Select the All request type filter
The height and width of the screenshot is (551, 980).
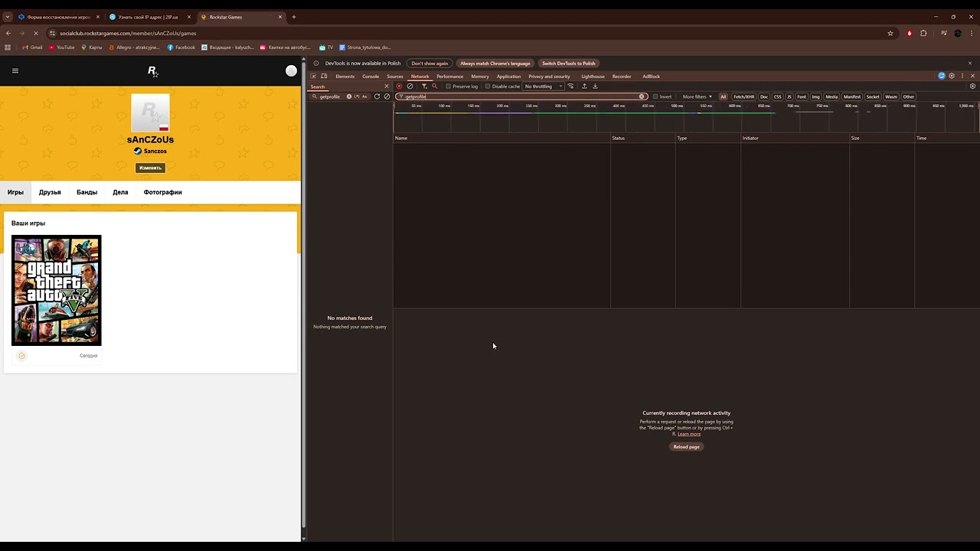[723, 97]
